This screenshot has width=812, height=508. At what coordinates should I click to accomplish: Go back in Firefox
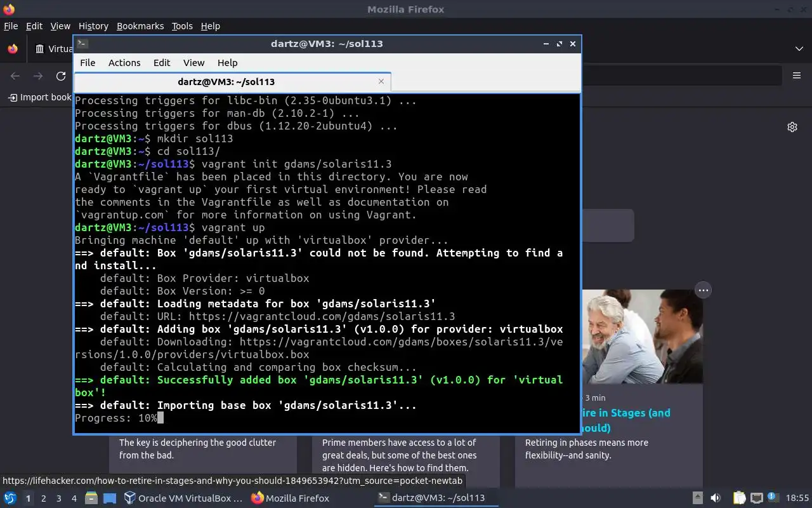pyautogui.click(x=15, y=76)
